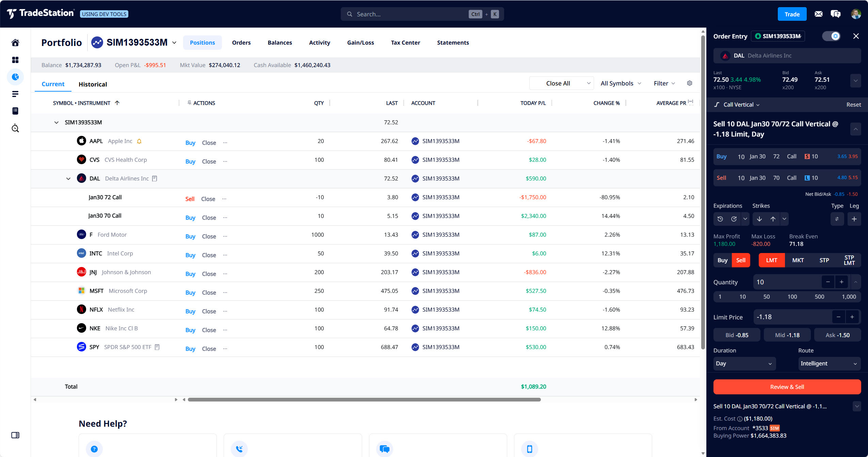The width and height of the screenshot is (868, 457).
Task: Open the chat support icon in header
Action: click(835, 14)
